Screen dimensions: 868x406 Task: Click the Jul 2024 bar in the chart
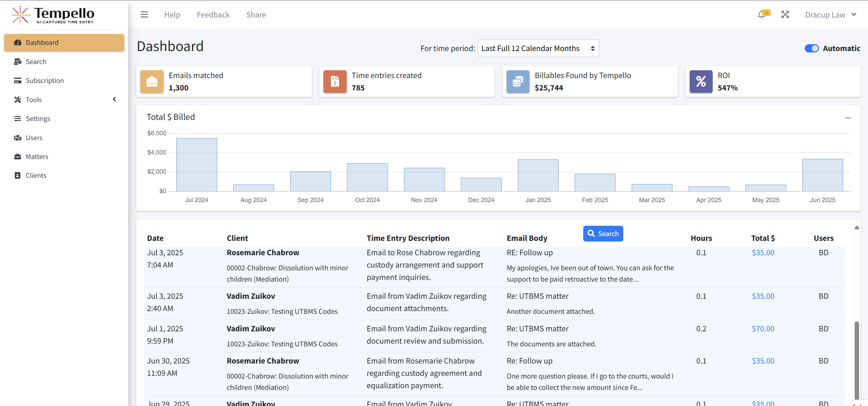[196, 164]
